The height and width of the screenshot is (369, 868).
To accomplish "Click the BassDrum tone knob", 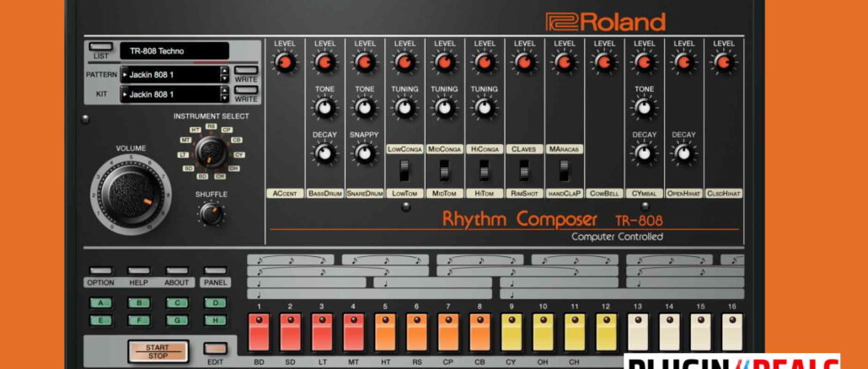I will click(x=325, y=107).
